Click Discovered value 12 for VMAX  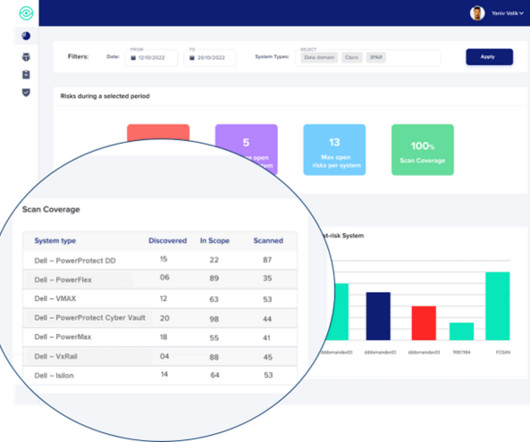164,298
